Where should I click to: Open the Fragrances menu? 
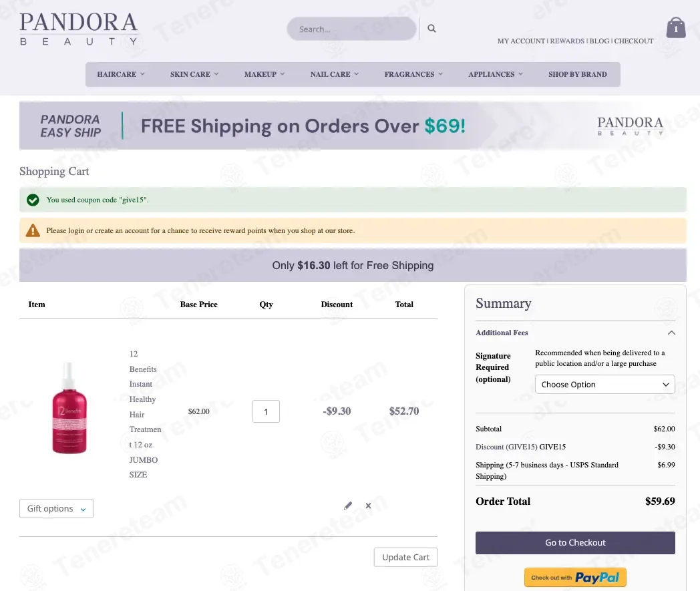[413, 74]
